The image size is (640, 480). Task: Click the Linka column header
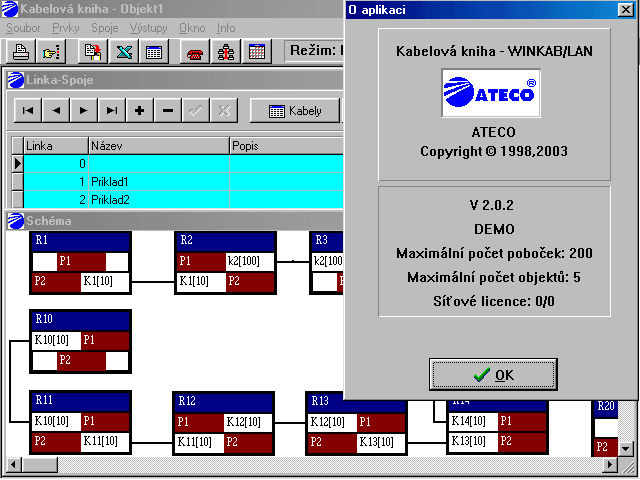[56, 146]
